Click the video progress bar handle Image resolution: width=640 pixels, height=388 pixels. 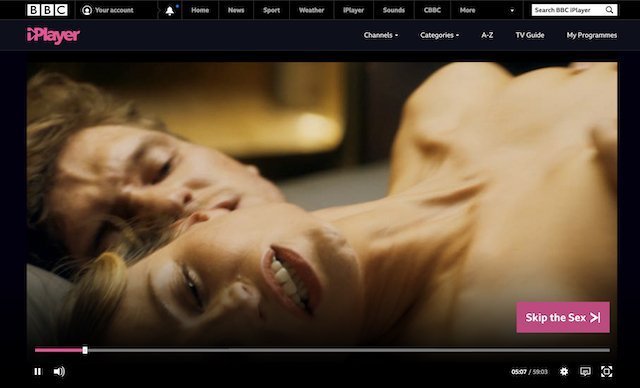pos(85,350)
